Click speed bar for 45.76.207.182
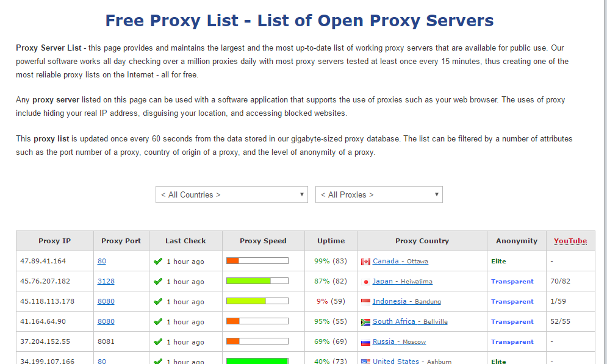This screenshot has width=607, height=364. pyautogui.click(x=257, y=281)
